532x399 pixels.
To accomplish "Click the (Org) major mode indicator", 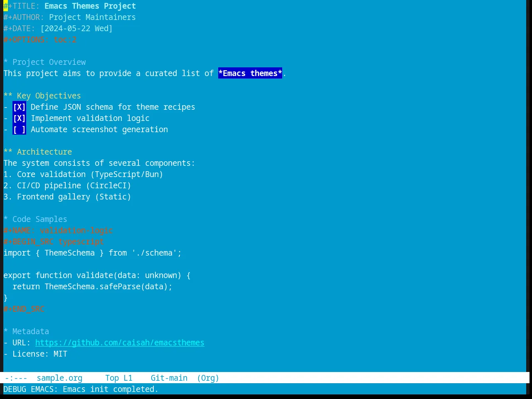I will coord(208,378).
